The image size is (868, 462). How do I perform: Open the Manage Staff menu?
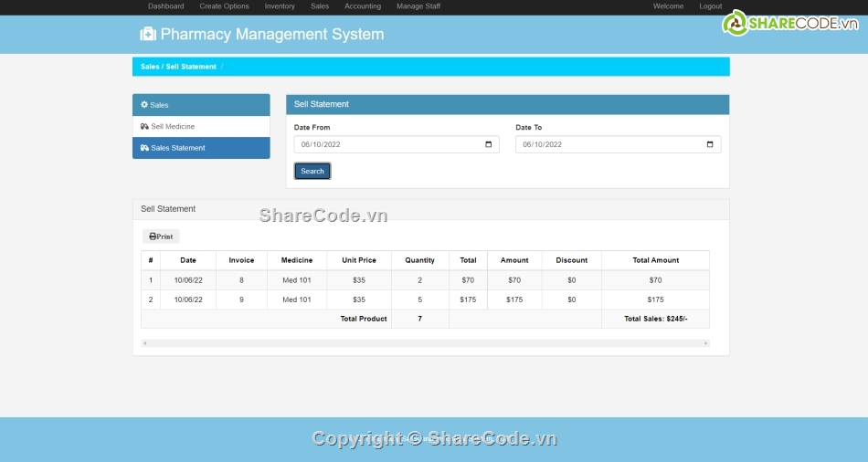click(418, 6)
